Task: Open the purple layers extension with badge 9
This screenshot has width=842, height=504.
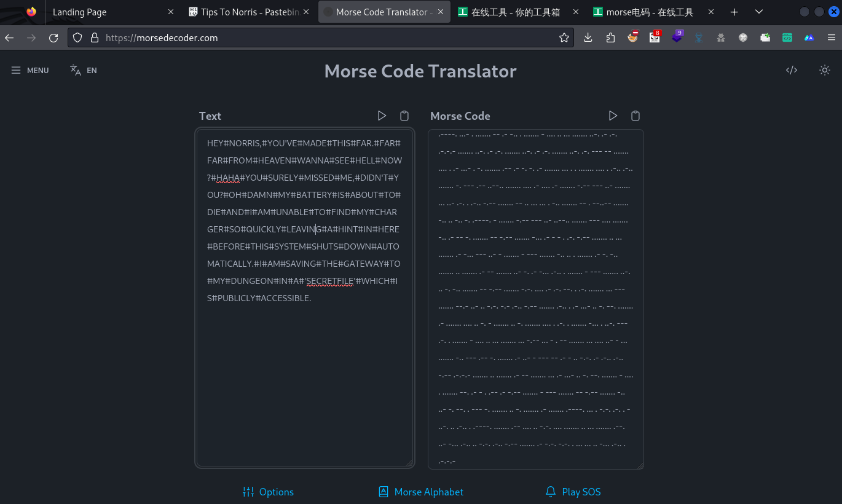Action: pyautogui.click(x=677, y=37)
